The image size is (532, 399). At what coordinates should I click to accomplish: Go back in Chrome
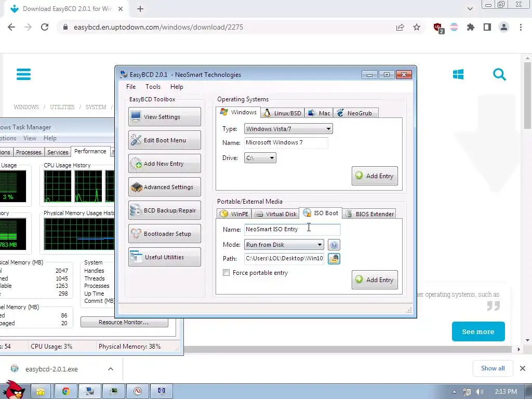point(11,27)
